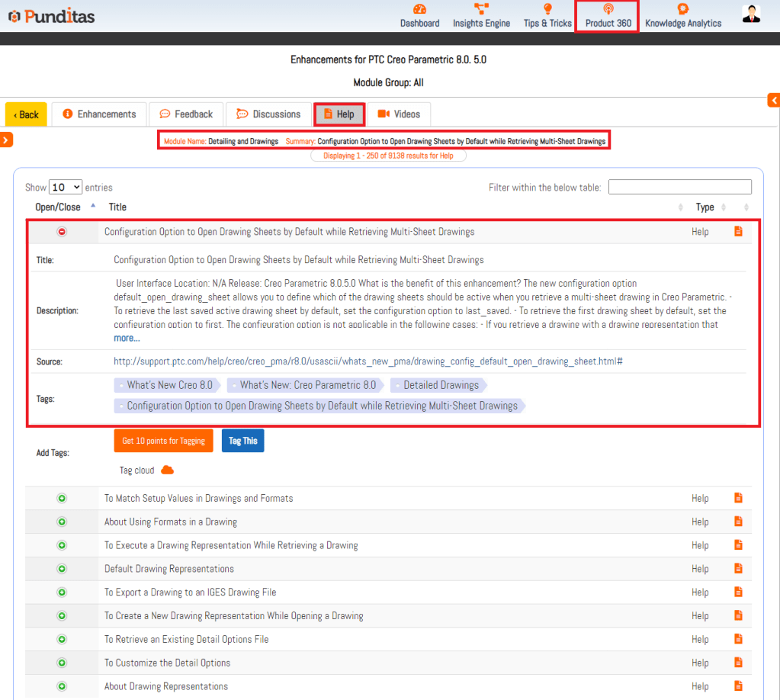Switch to the Discussions tab
The width and height of the screenshot is (780, 700).
coord(268,114)
